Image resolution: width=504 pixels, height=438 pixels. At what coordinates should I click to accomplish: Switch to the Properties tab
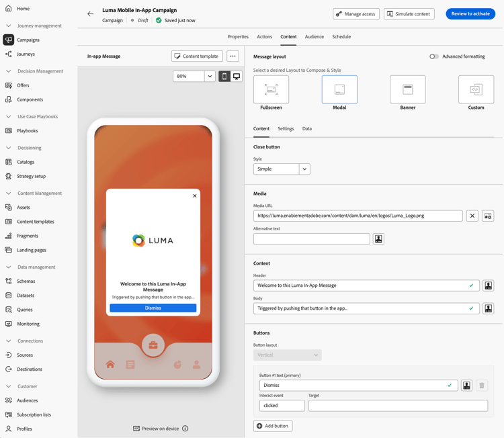[x=238, y=37]
